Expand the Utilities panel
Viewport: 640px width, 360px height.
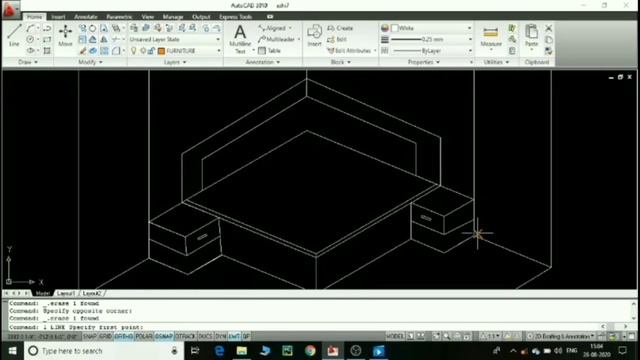click(x=496, y=62)
